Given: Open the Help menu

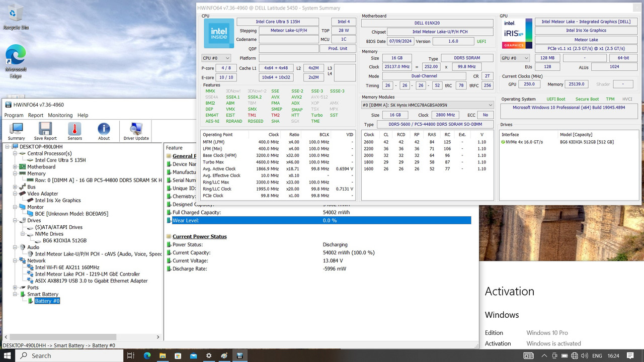Looking at the screenshot, I should [83, 115].
